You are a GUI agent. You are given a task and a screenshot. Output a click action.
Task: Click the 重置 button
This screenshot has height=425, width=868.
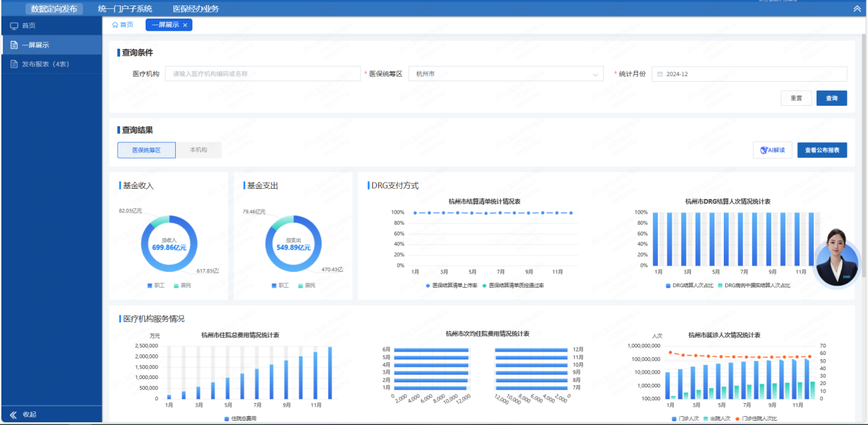tap(796, 98)
